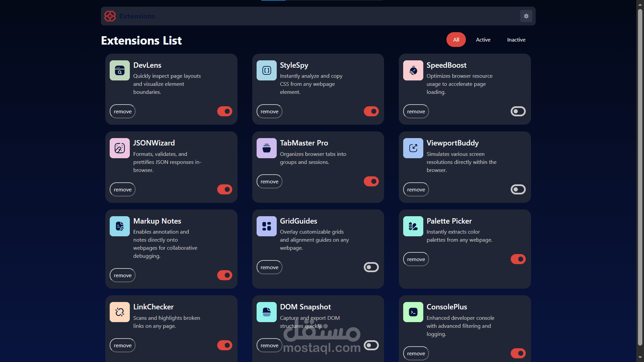Turn on the GridGuides toggle
644x362 pixels.
point(371,267)
